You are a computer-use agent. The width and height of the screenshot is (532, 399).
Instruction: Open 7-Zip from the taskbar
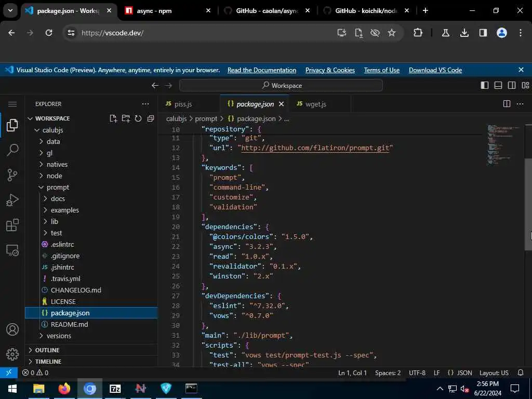[x=115, y=389]
